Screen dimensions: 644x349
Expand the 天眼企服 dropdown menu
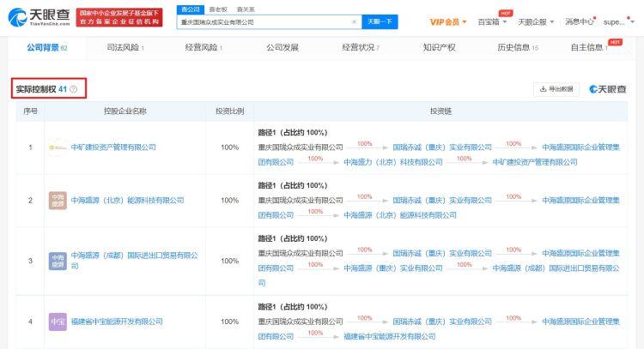tap(536, 22)
